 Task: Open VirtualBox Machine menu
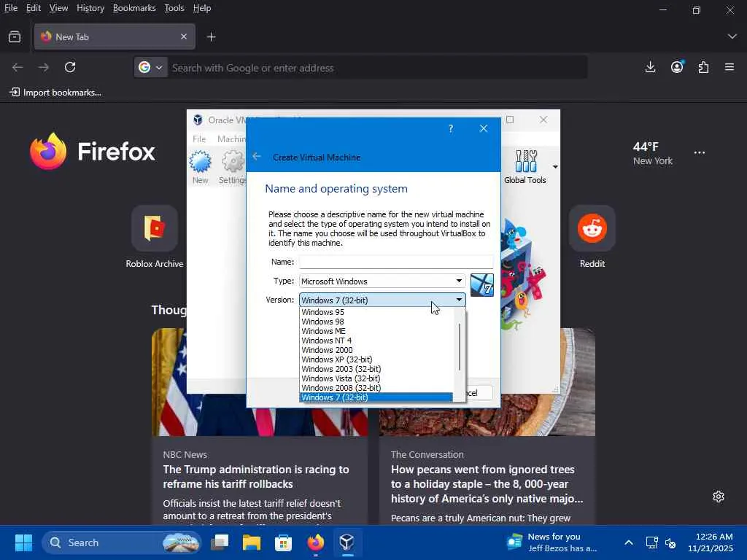pyautogui.click(x=231, y=139)
